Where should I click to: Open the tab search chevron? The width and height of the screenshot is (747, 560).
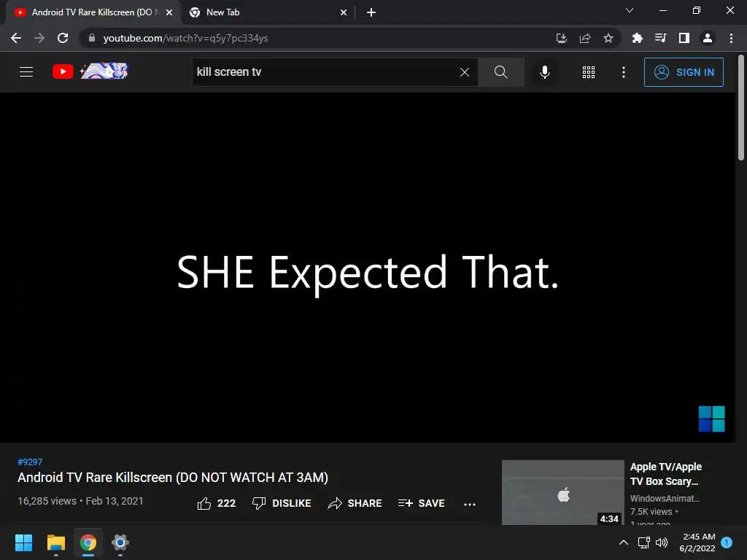click(x=630, y=10)
